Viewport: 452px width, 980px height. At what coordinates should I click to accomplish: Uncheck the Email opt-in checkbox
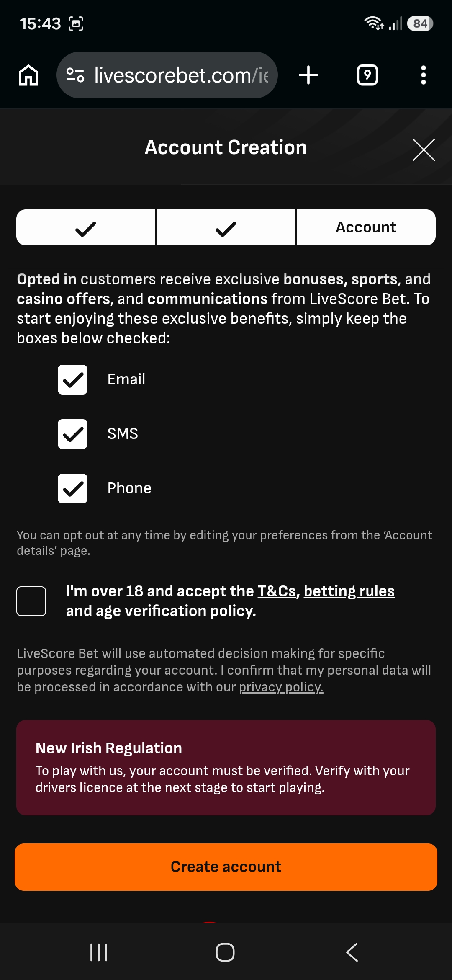point(72,379)
